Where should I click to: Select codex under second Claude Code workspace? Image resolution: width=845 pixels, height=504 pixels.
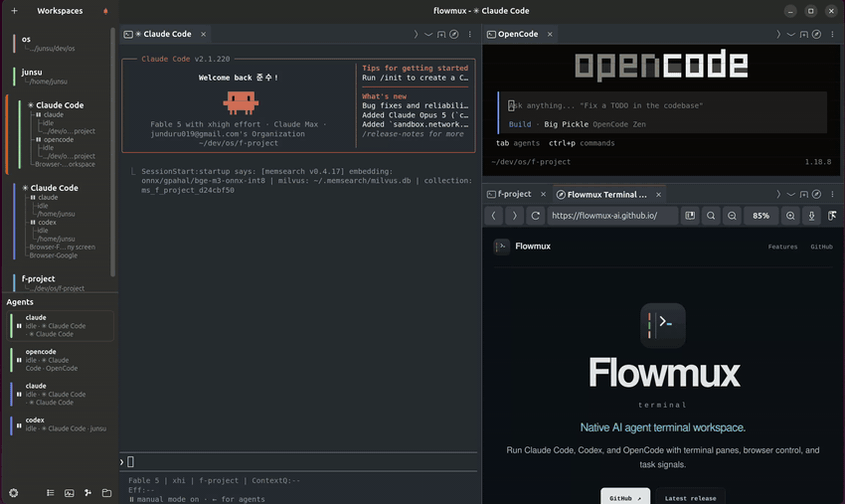click(x=47, y=222)
